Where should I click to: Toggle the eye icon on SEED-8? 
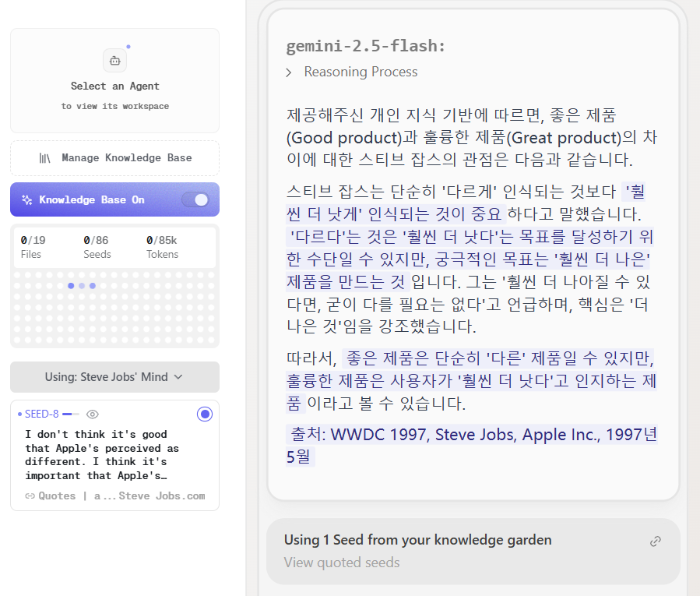pos(93,414)
